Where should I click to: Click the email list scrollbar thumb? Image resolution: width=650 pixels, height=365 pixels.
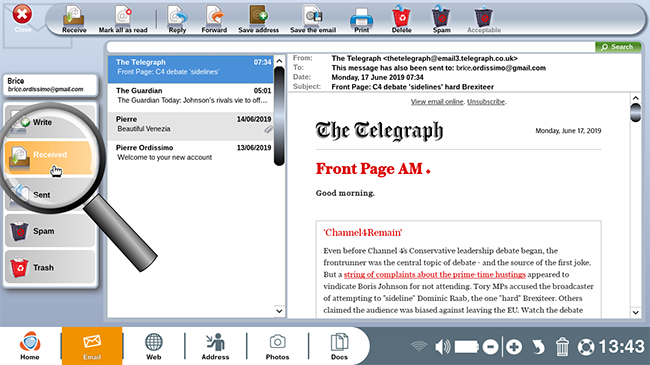[279, 116]
